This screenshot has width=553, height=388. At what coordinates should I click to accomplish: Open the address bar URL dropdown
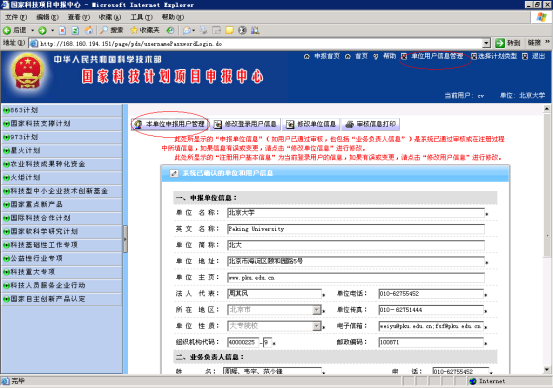[x=486, y=43]
